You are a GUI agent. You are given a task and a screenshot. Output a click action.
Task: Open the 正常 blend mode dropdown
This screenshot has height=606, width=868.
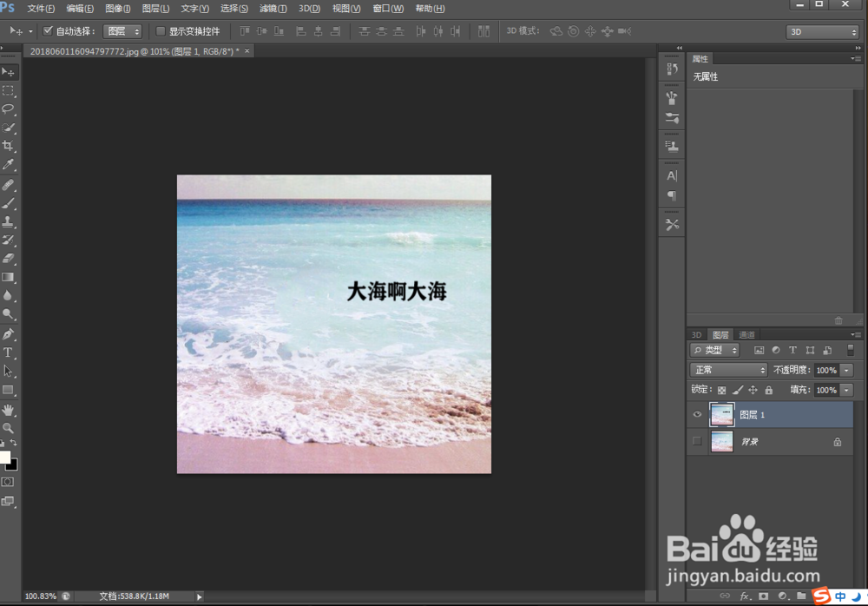click(x=728, y=370)
